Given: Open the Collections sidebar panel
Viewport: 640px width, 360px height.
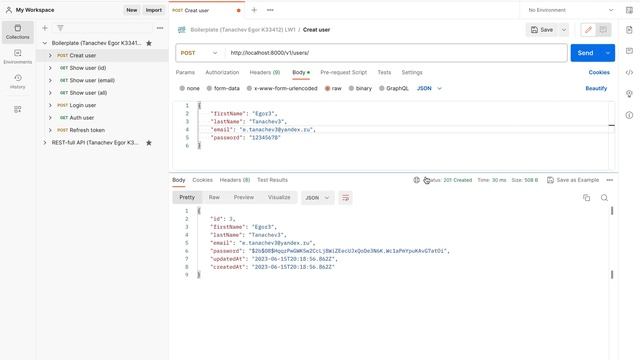Looking at the screenshot, I should click(18, 32).
